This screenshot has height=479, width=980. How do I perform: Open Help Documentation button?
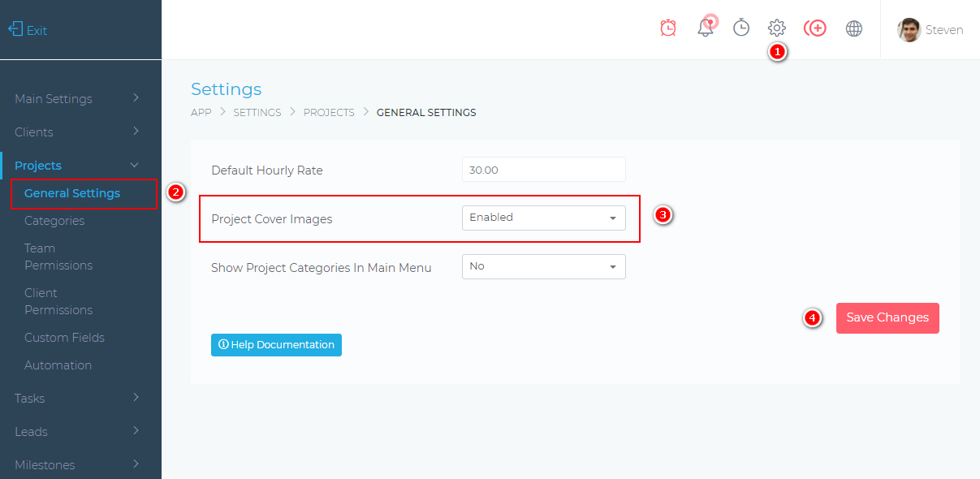(x=276, y=345)
